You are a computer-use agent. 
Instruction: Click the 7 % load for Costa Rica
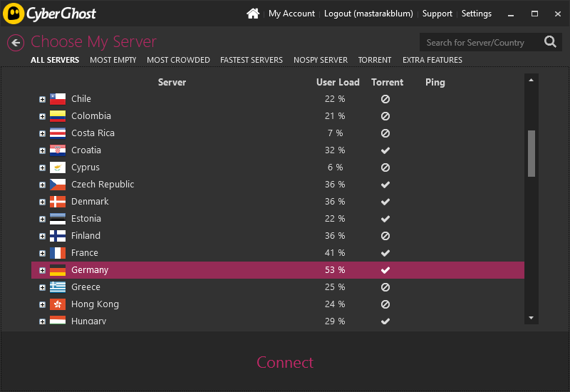pos(335,133)
